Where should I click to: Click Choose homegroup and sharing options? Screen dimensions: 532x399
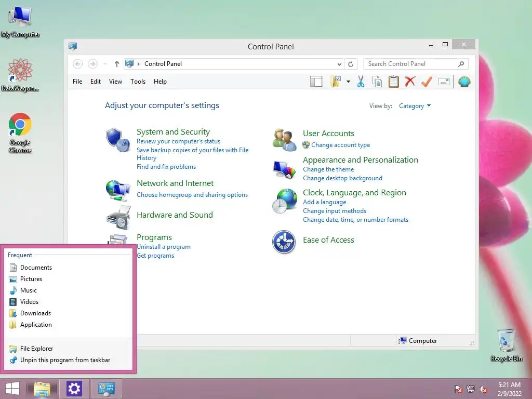(192, 195)
